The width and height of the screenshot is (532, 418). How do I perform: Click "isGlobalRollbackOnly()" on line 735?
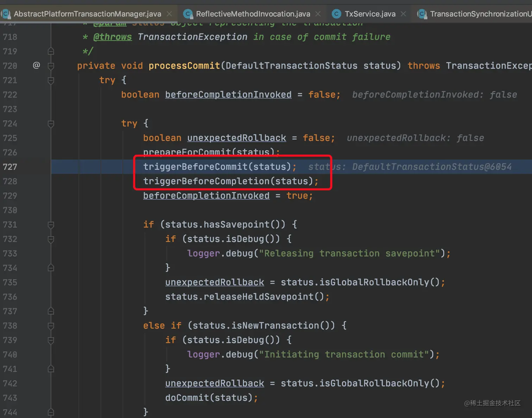380,282
